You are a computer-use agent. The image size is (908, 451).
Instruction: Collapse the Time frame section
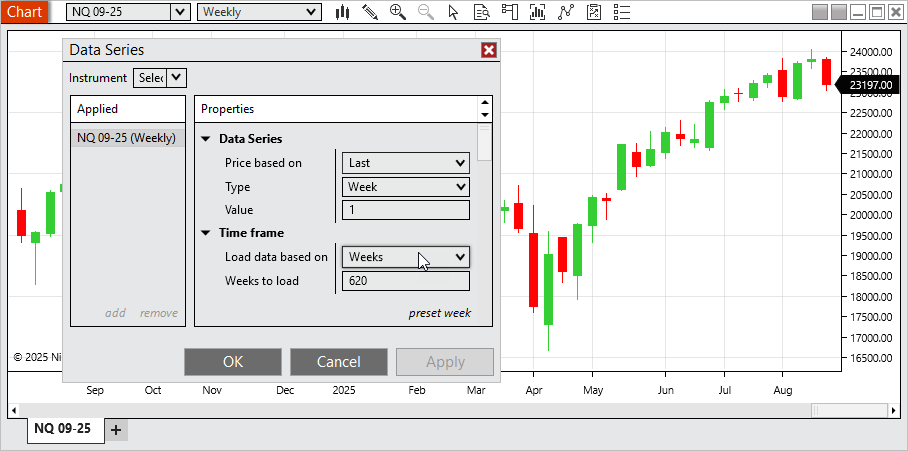click(x=206, y=233)
